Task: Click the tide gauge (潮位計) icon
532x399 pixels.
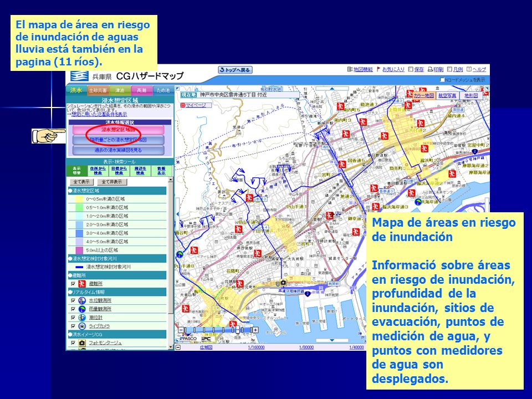Action: click(x=82, y=317)
